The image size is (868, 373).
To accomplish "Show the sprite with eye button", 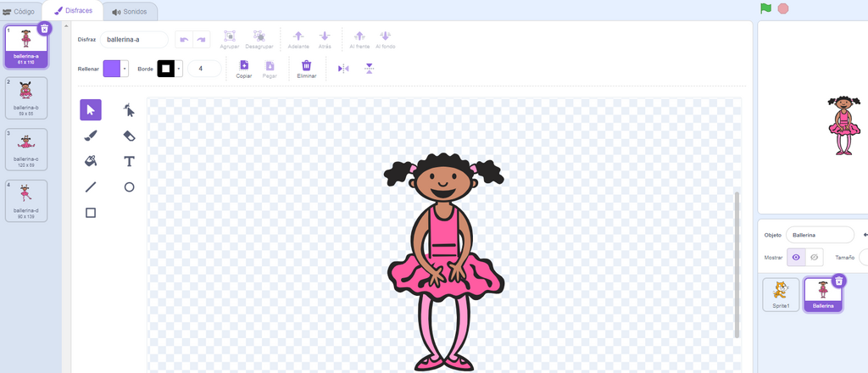I will tap(795, 257).
